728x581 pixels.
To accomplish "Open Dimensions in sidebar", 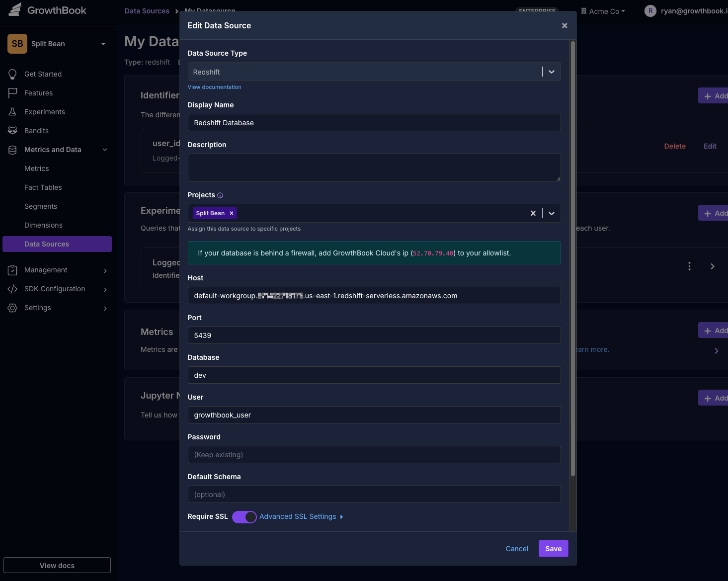I will [x=44, y=225].
